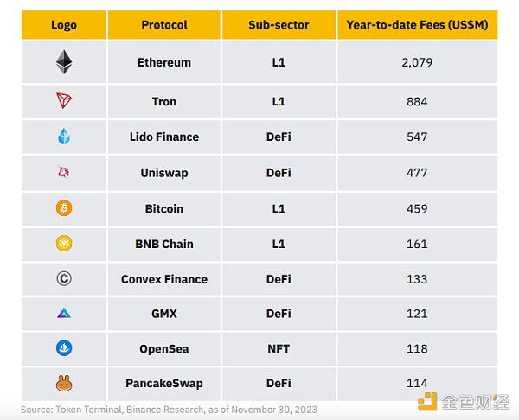The height and width of the screenshot is (420, 519).
Task: Click the NFT sub-sector cell for OpenSea
Action: point(279,348)
